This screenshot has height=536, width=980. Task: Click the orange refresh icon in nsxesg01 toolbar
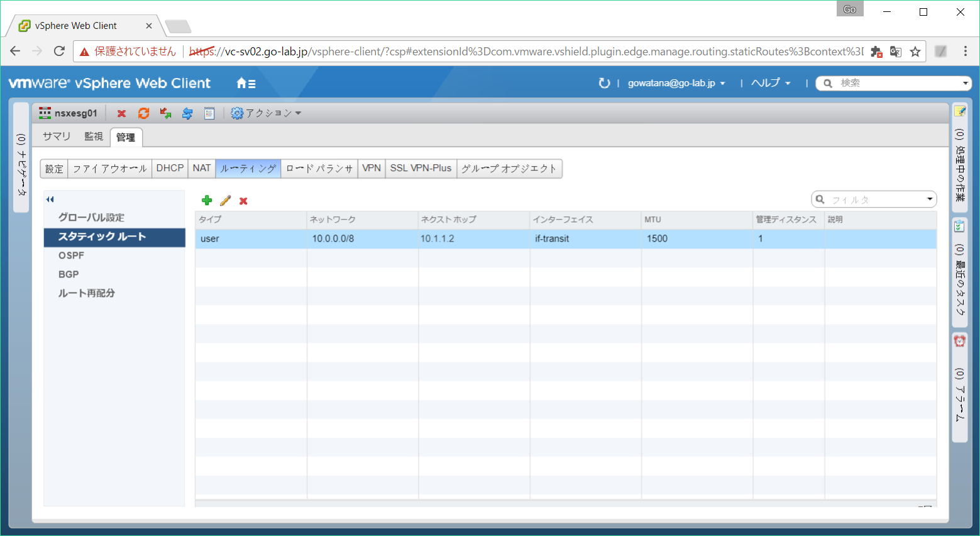click(x=143, y=113)
